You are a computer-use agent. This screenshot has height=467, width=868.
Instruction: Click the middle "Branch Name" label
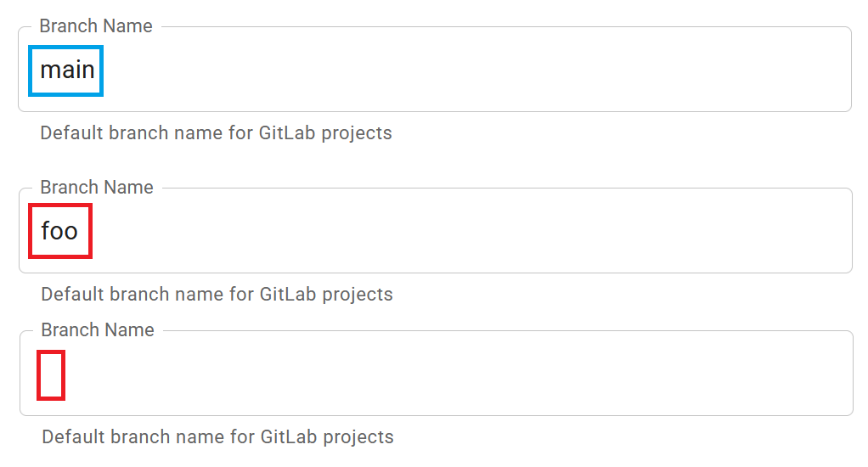[97, 188]
